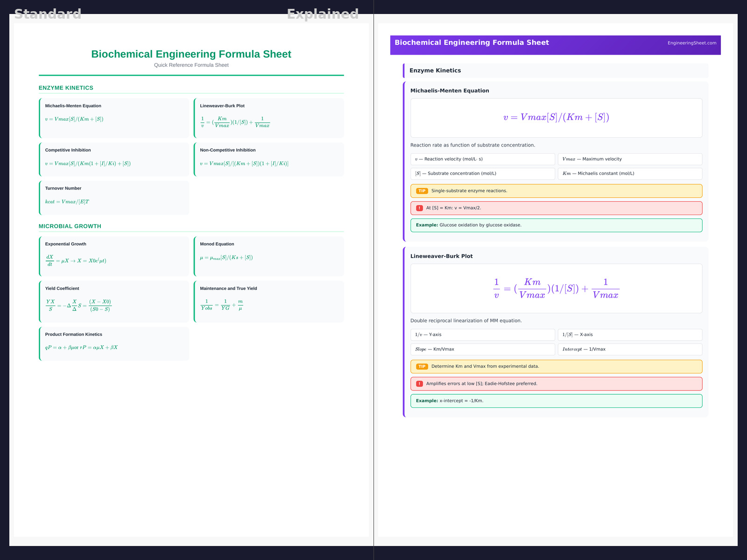
Task: Click the TIP badge for determining Km and Vmax
Action: coord(422,366)
